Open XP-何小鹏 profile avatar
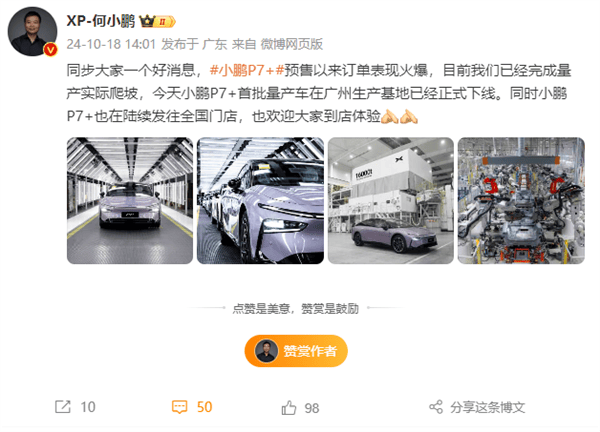 point(33,31)
